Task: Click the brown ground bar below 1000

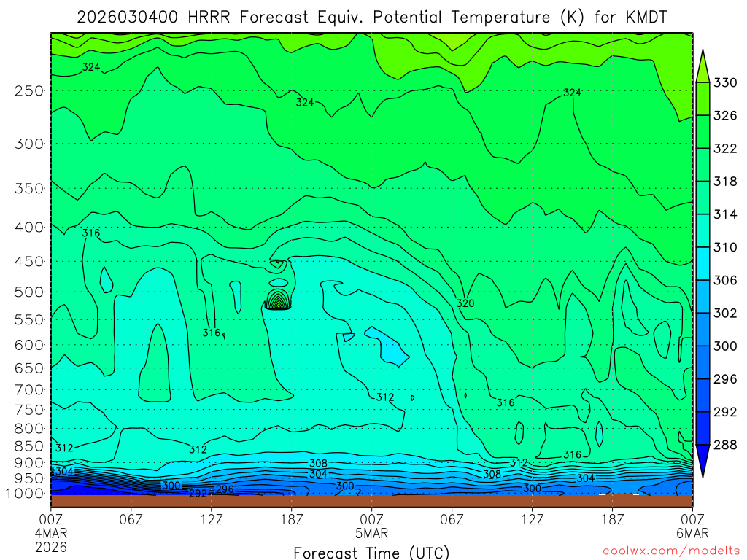Action: pyautogui.click(x=371, y=501)
